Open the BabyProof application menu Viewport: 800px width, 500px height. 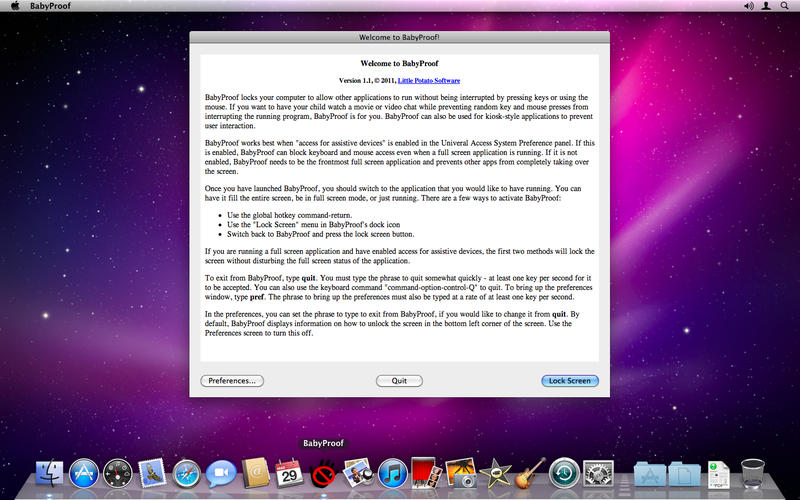[51, 6]
